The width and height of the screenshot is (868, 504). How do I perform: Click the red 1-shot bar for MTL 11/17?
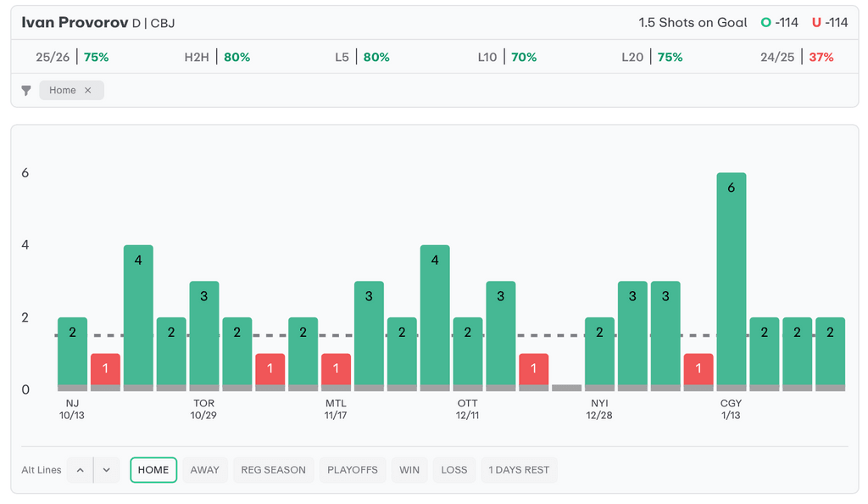click(336, 371)
